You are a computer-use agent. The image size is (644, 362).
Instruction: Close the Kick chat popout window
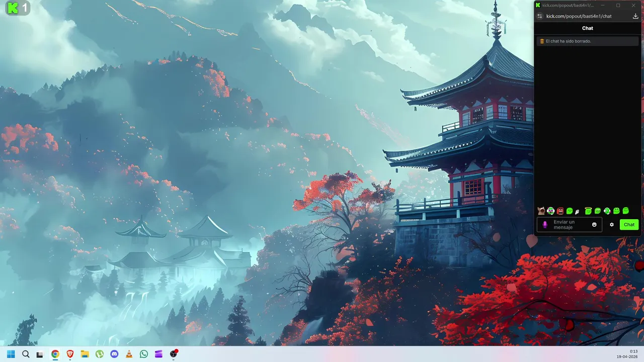(633, 6)
